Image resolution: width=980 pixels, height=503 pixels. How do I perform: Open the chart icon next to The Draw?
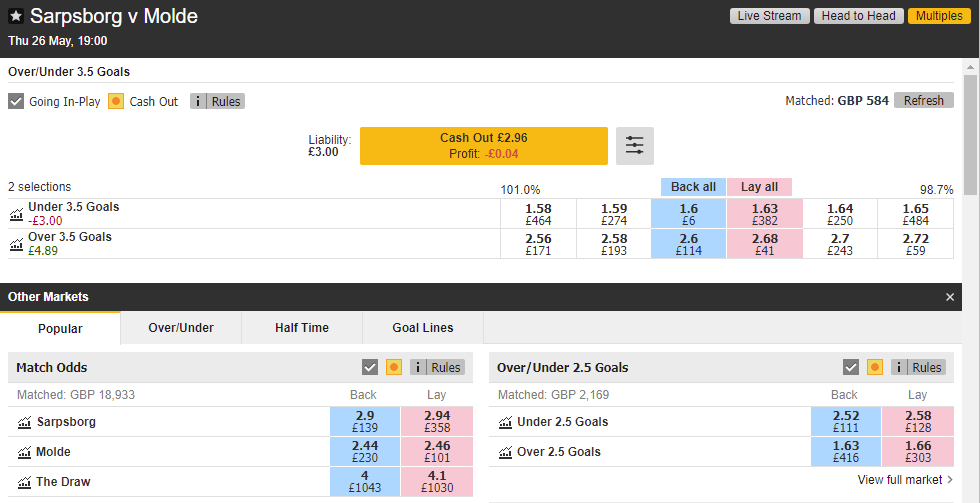(24, 482)
